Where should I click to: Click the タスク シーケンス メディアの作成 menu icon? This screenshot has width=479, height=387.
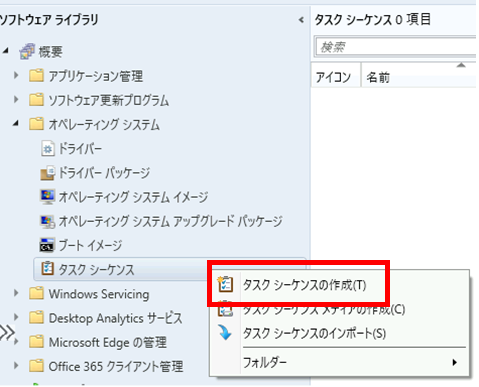(225, 310)
